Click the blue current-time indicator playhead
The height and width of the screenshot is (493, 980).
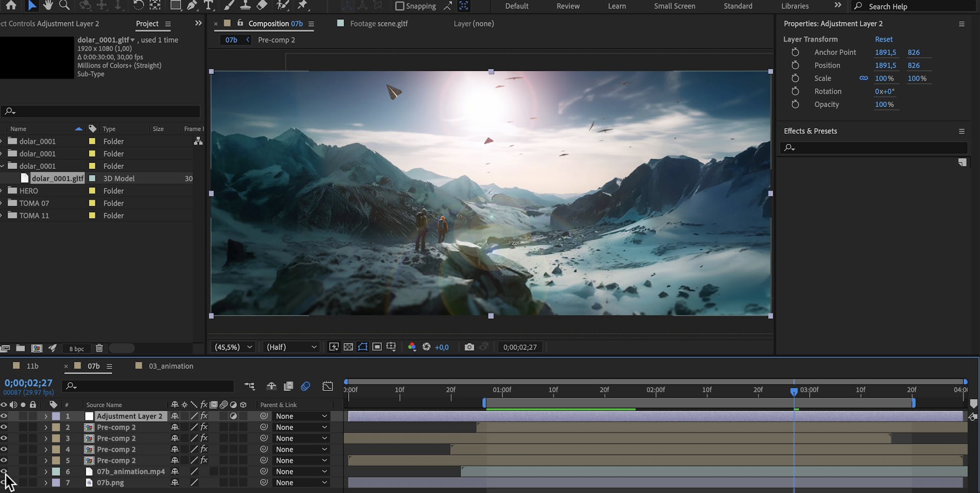point(794,391)
